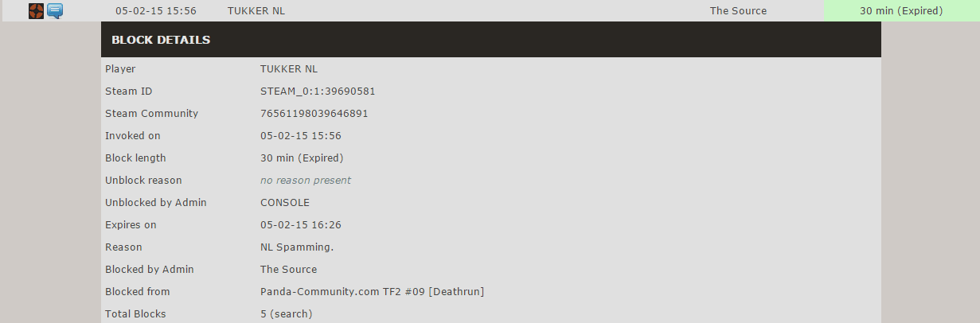
Task: Click the Steam Community number 76561198039646891
Action: pyautogui.click(x=314, y=114)
